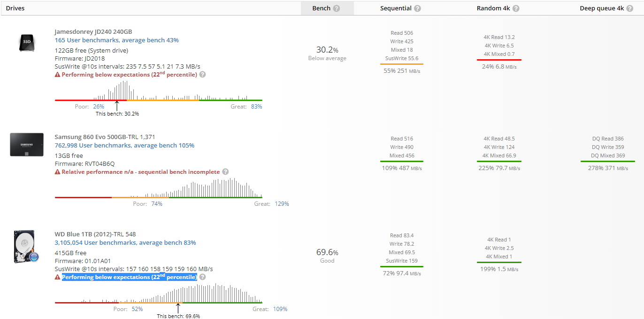Click the WD Blue hard drive image
This screenshot has height=319, width=644.
click(x=26, y=247)
